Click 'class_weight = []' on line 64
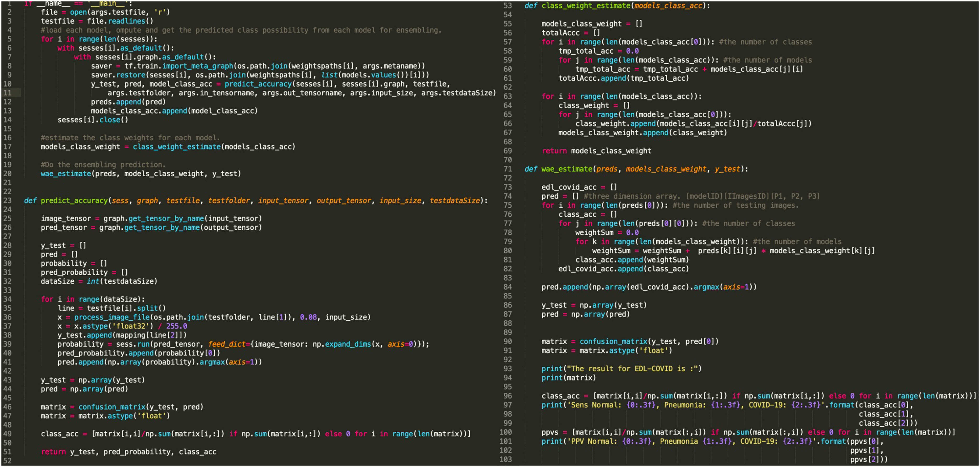The image size is (980, 467). tap(594, 106)
